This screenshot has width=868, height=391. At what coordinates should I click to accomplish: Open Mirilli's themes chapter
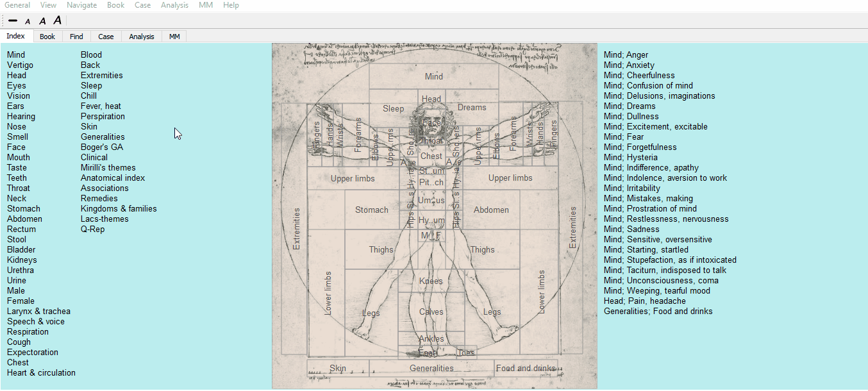[108, 168]
